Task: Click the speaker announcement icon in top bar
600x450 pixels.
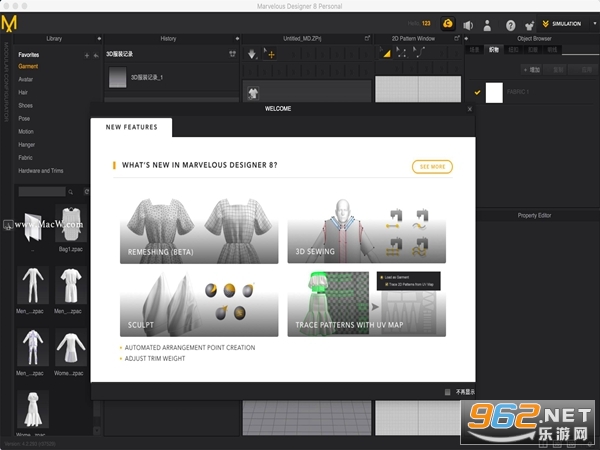Action: tap(468, 25)
